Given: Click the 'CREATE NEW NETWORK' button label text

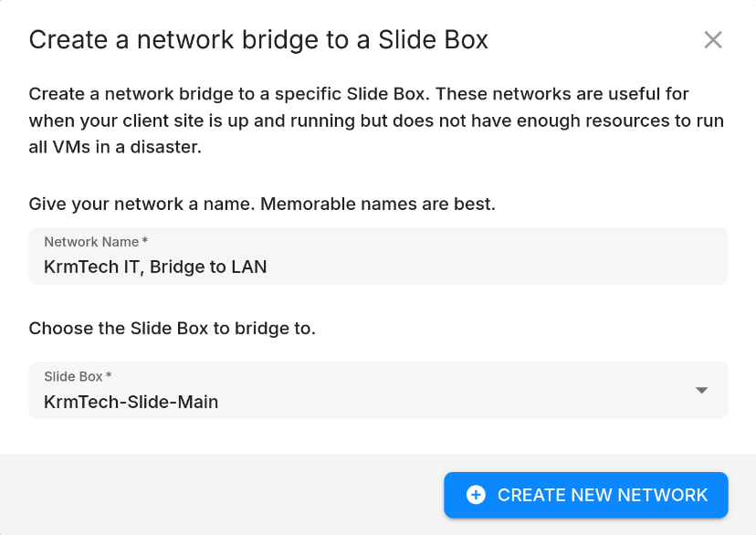Looking at the screenshot, I should 603,495.
